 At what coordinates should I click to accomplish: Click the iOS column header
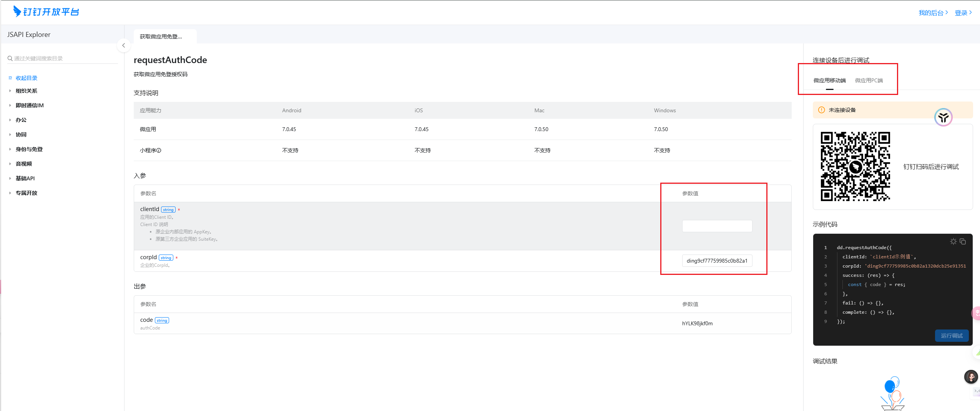(x=419, y=110)
